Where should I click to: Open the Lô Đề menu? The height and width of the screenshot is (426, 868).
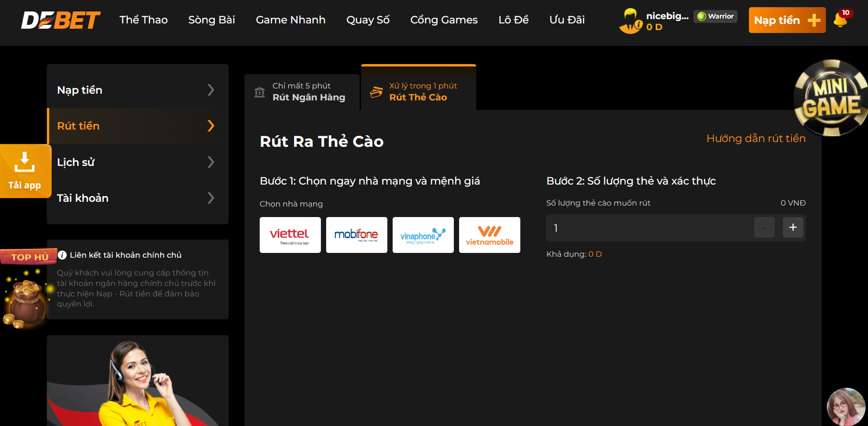514,20
